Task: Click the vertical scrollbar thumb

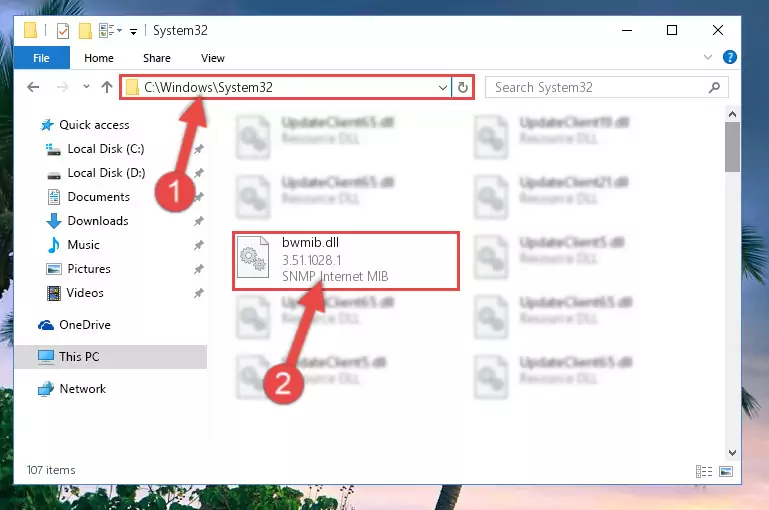Action: pos(732,147)
